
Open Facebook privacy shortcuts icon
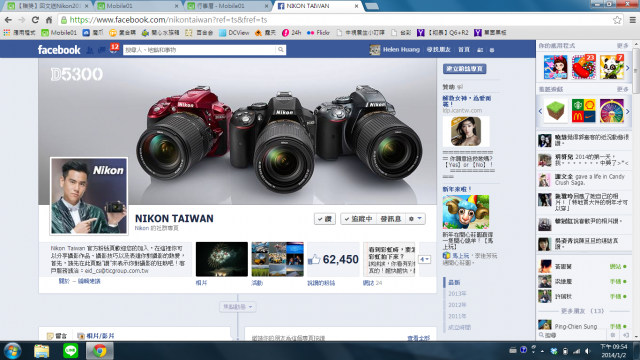coord(480,50)
